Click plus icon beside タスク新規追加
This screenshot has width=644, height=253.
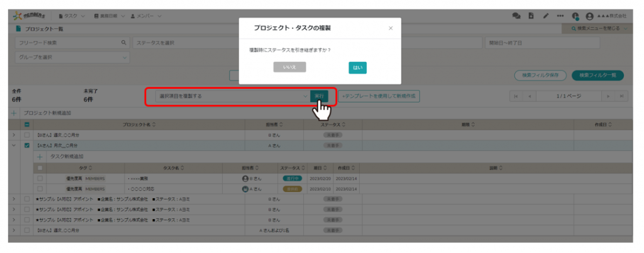tap(41, 156)
